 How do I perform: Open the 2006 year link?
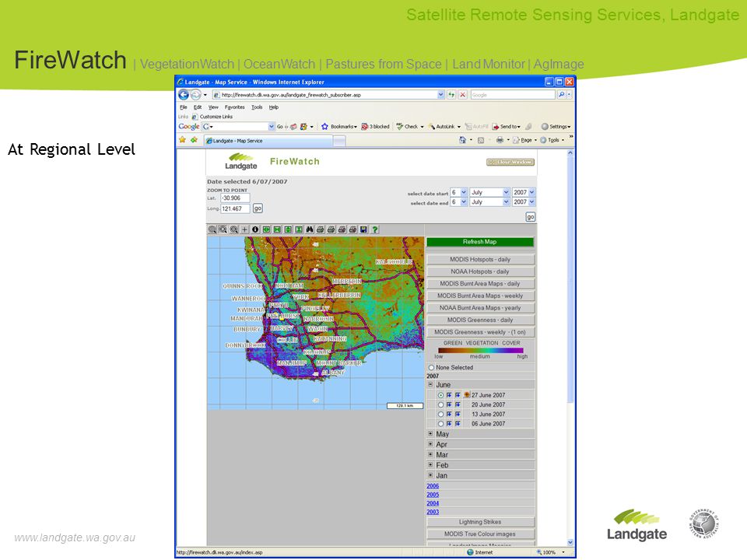pos(433,486)
